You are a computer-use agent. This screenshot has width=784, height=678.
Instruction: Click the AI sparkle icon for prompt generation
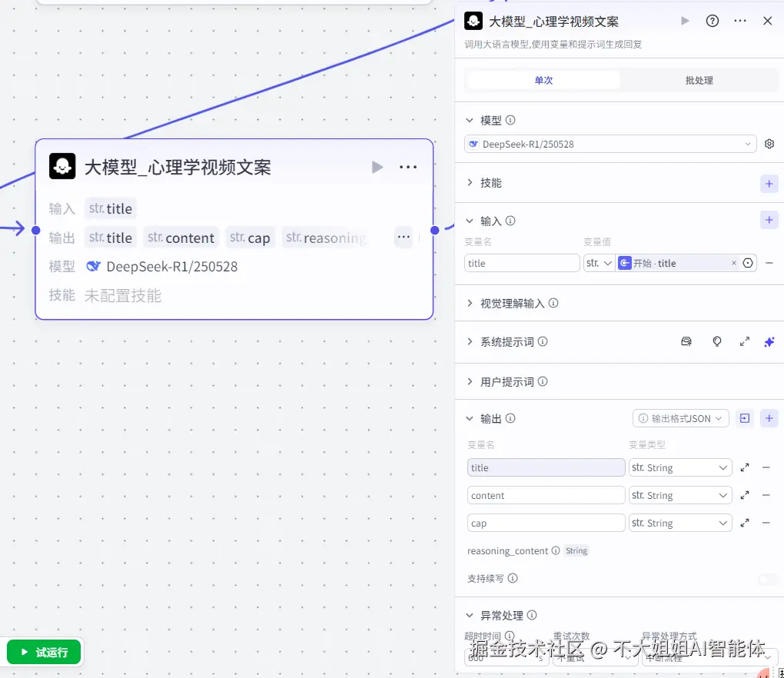click(x=769, y=341)
